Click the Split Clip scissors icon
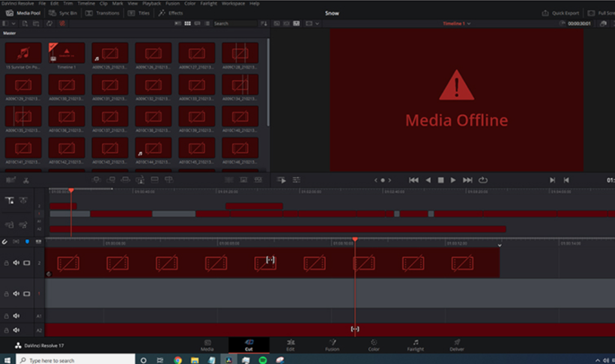This screenshot has height=364, width=615. (26, 180)
